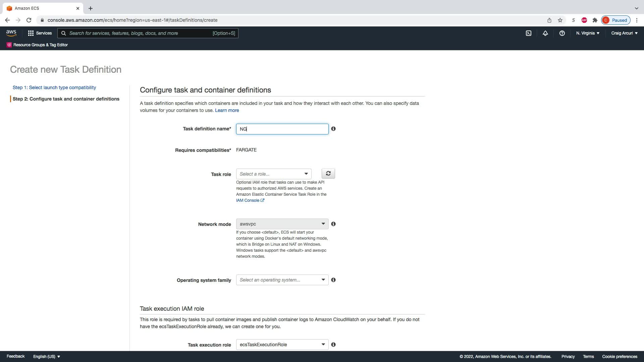Open the Services grid menu
This screenshot has width=644, height=362.
coord(40,33)
